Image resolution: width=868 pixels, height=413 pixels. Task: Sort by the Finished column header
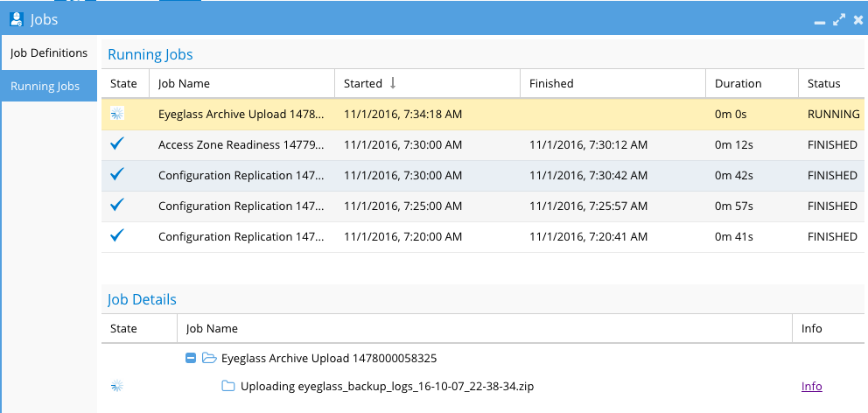click(x=612, y=84)
